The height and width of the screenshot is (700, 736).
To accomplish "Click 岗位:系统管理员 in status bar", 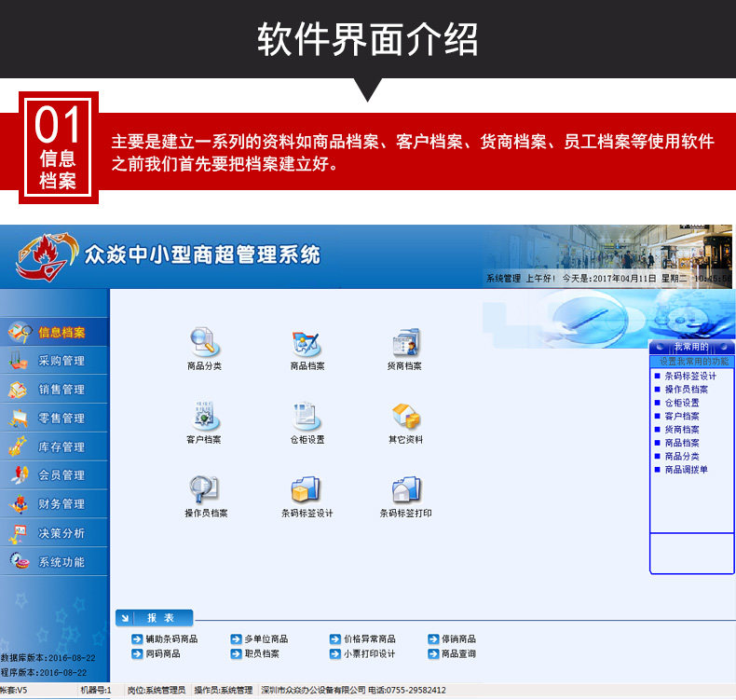I will tap(157, 690).
